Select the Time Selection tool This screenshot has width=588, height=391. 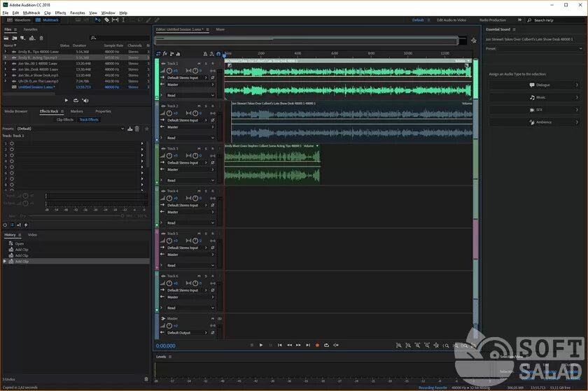tap(123, 20)
